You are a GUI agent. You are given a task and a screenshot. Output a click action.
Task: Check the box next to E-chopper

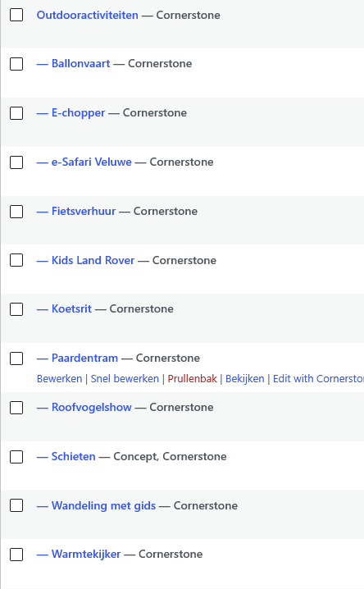[x=16, y=113]
